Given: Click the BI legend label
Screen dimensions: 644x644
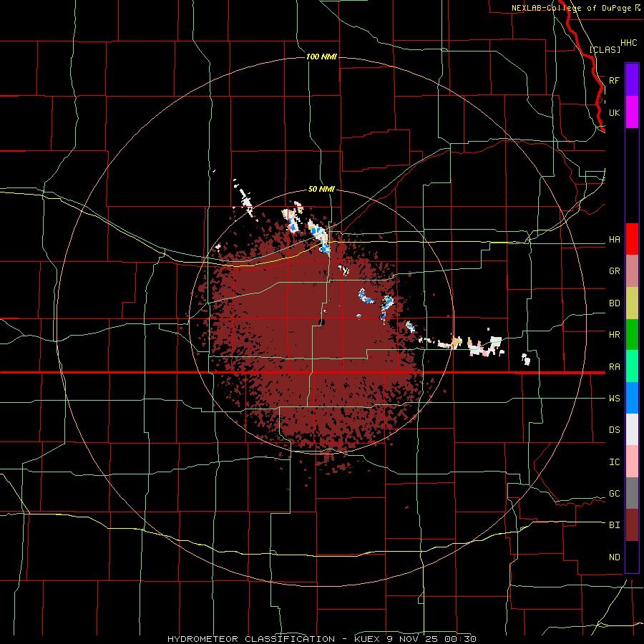Looking at the screenshot, I should 614,525.
